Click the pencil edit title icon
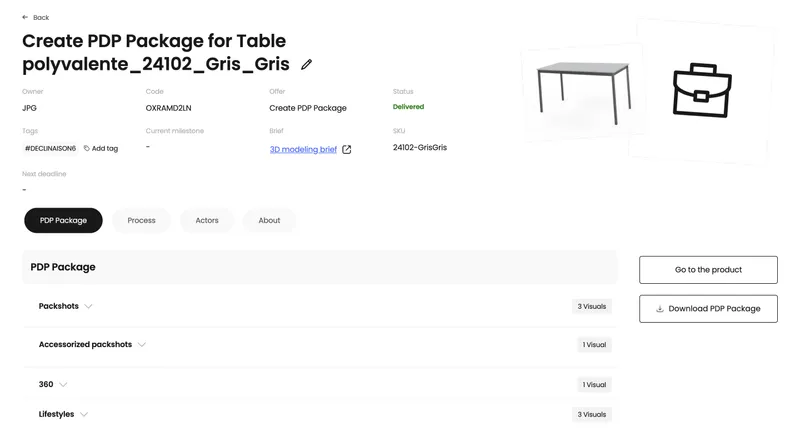The image size is (800, 432). click(x=307, y=65)
